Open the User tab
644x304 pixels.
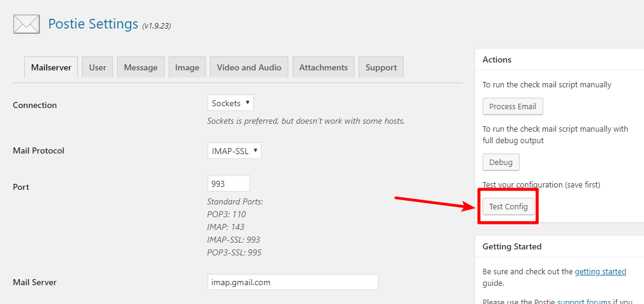tap(97, 67)
